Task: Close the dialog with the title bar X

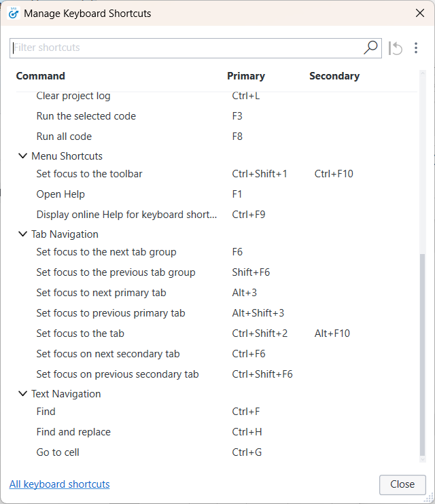Action: pos(419,13)
